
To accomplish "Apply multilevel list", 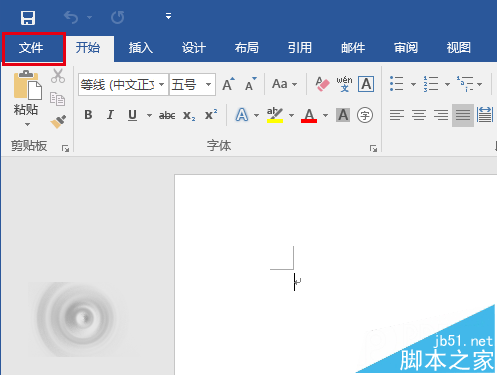I will tap(465, 84).
